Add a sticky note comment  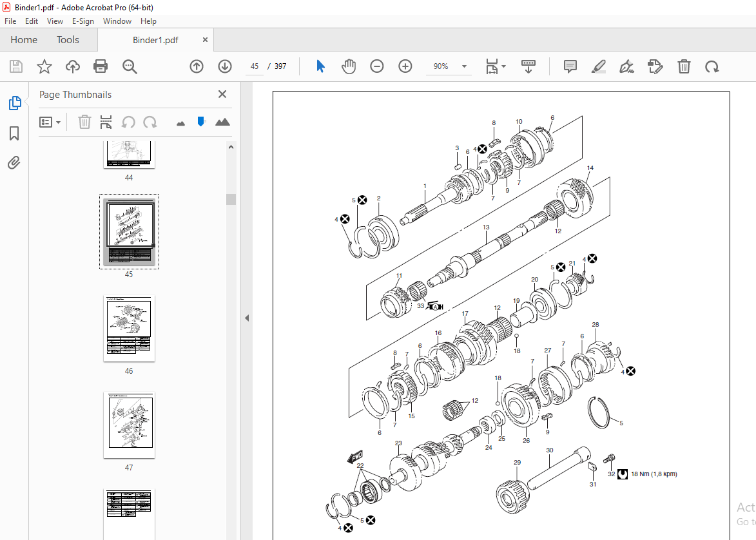pyautogui.click(x=570, y=66)
